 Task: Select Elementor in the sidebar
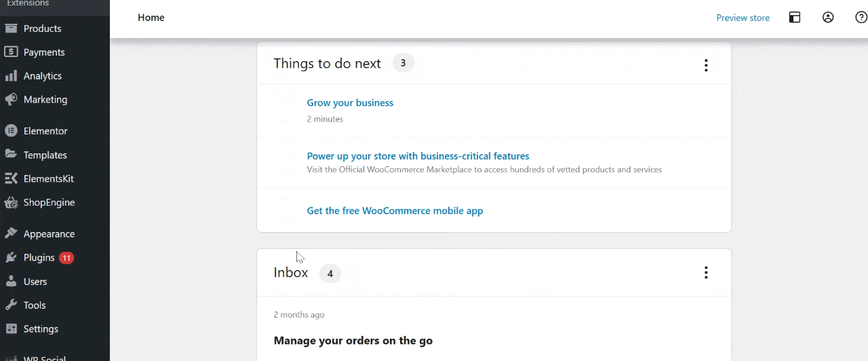point(45,131)
